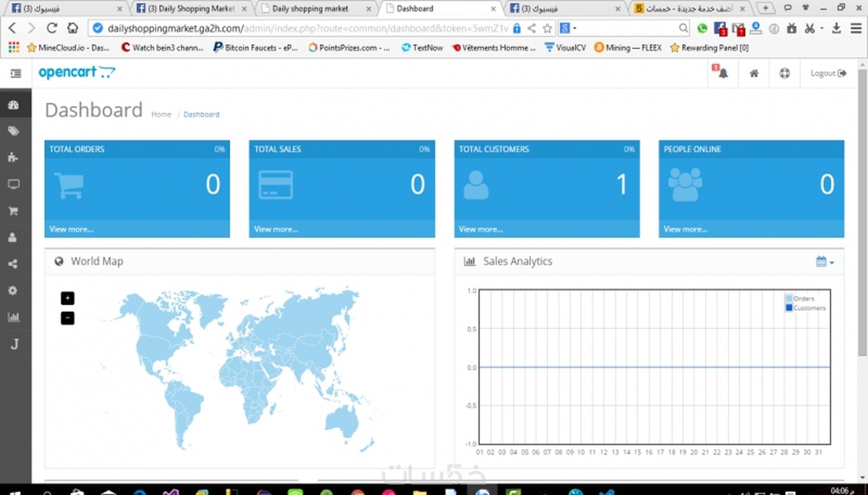Image resolution: width=868 pixels, height=495 pixels.
Task: Open the Design monitor sidebar icon
Action: click(14, 184)
